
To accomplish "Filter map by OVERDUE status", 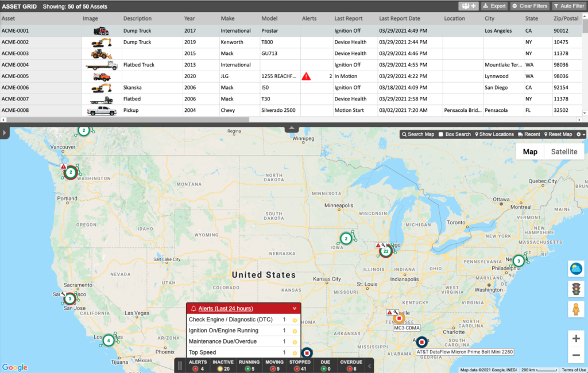I will pos(351,366).
